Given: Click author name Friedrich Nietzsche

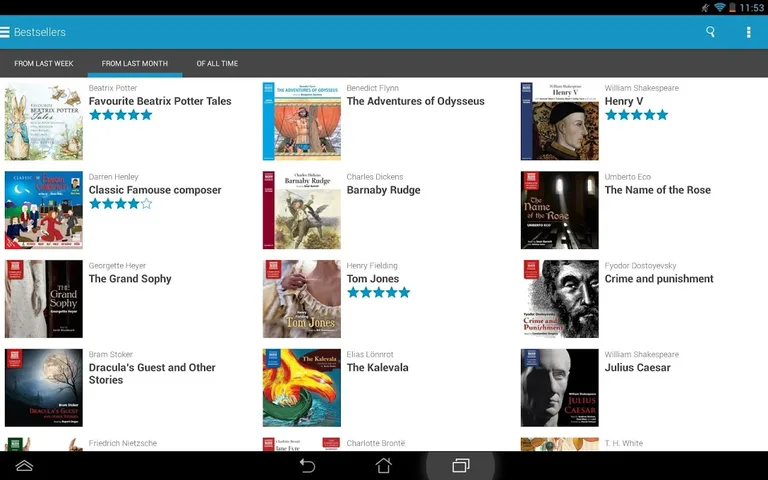Looking at the screenshot, I should point(122,443).
